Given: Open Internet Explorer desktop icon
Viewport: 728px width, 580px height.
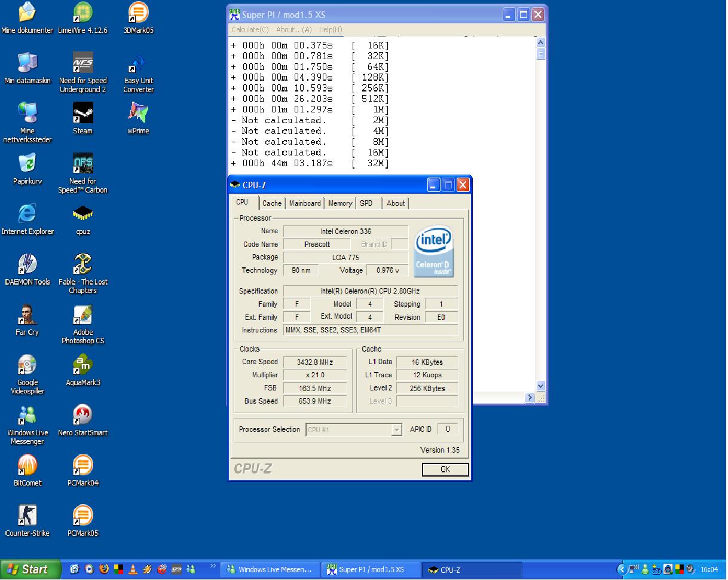Looking at the screenshot, I should [x=27, y=219].
